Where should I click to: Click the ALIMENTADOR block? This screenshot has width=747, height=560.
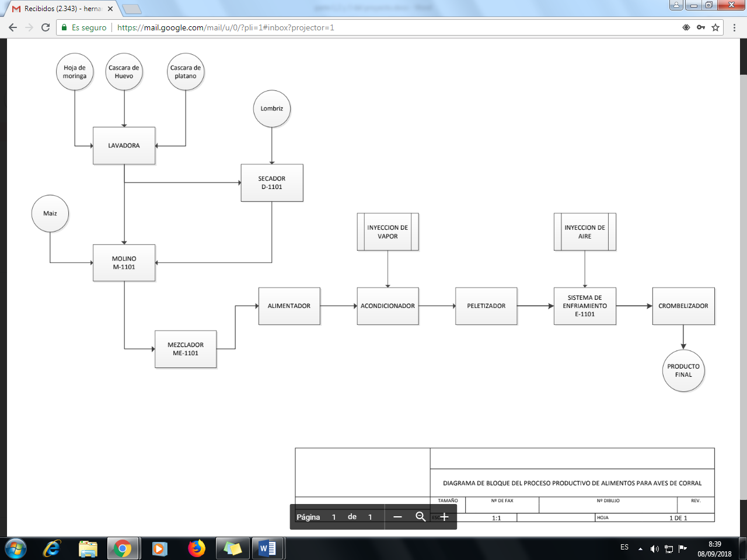tap(289, 306)
